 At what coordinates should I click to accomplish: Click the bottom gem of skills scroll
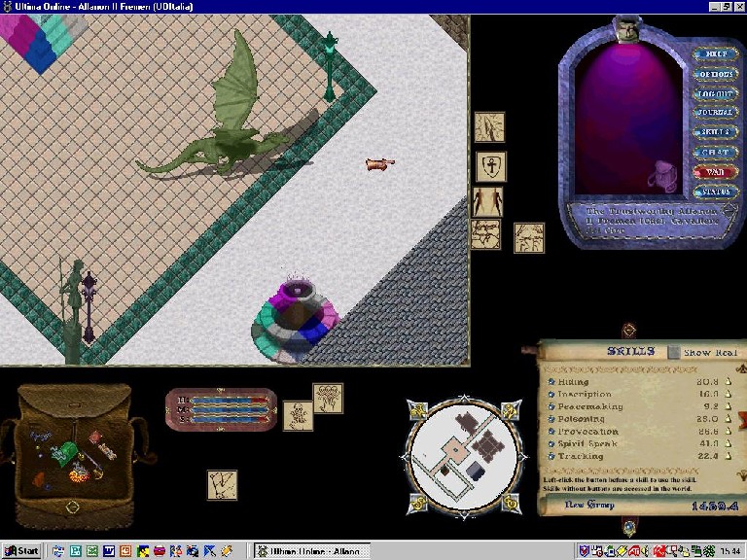click(629, 527)
